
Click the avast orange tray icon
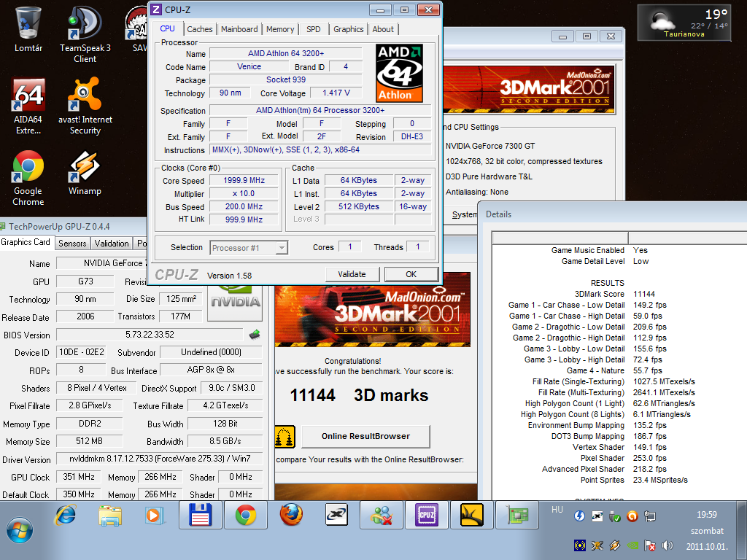tap(632, 516)
